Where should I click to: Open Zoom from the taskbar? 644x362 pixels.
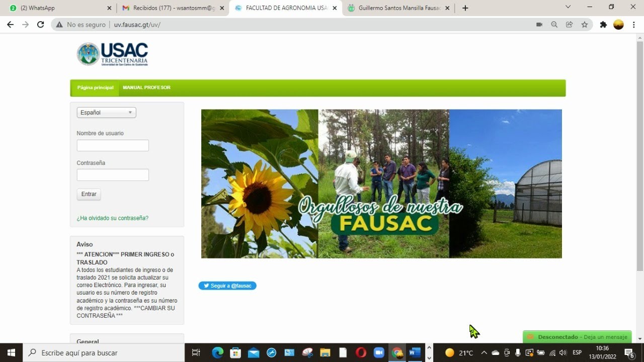pyautogui.click(x=379, y=352)
